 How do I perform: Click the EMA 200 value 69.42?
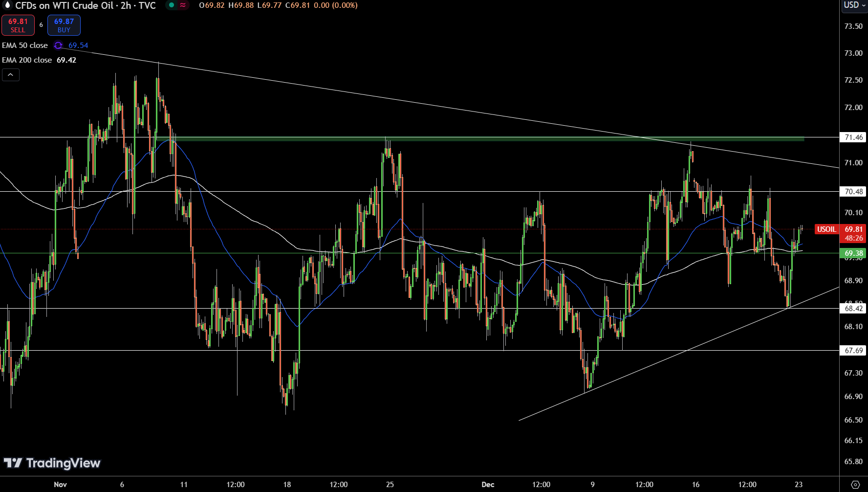(66, 60)
